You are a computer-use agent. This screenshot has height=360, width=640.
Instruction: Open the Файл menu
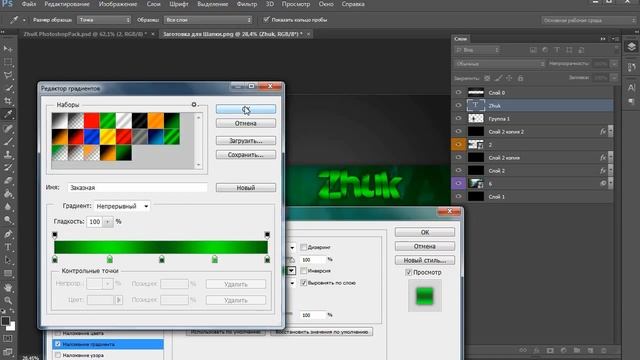point(29,4)
